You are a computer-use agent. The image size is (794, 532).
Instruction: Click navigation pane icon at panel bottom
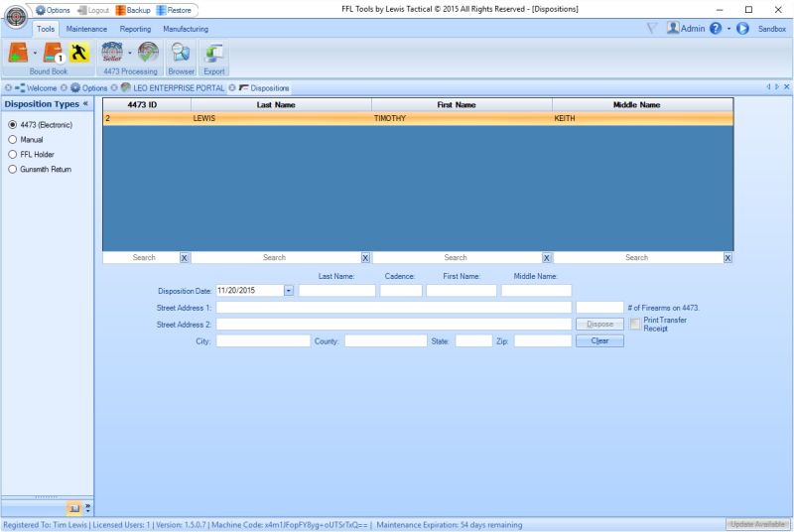coord(73,508)
